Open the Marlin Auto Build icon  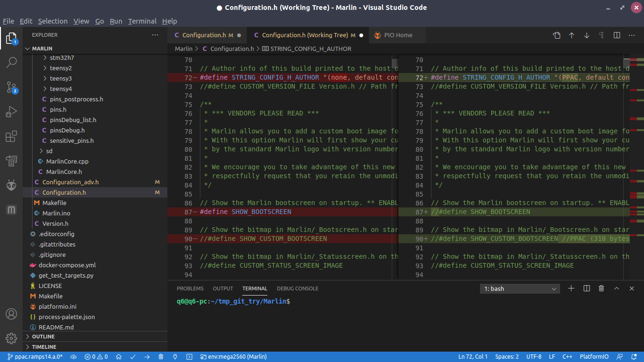(11, 210)
